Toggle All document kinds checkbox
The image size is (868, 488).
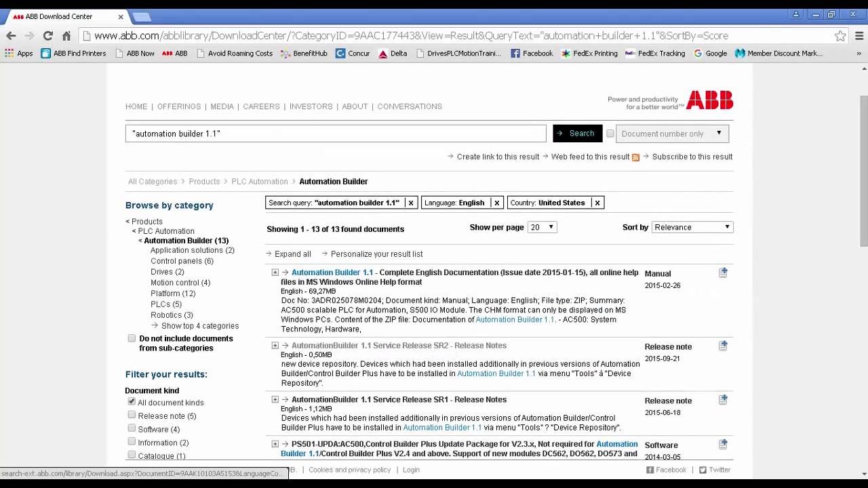(132, 402)
